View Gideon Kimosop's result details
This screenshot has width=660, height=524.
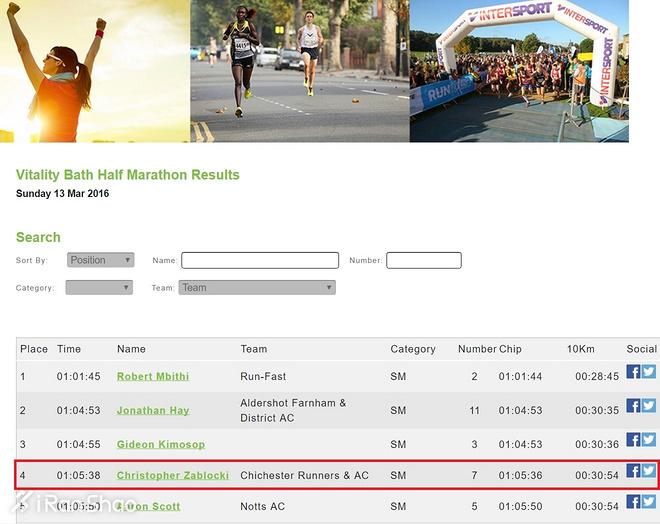[x=160, y=444]
